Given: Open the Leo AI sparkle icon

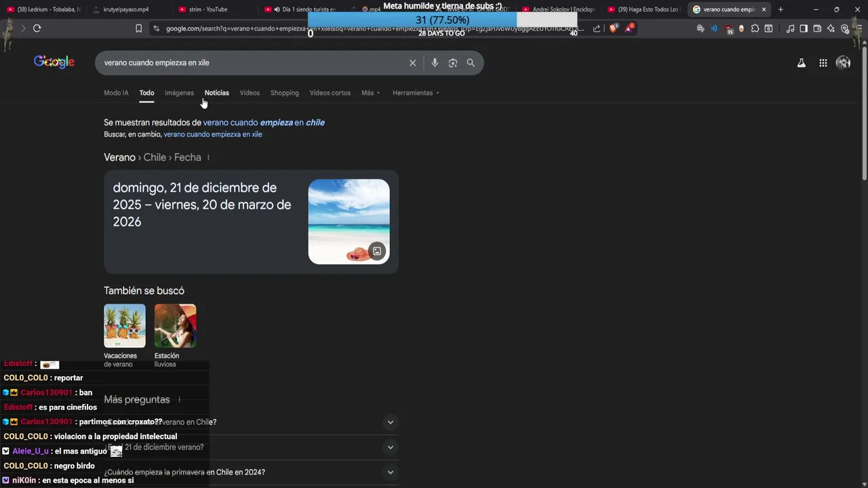Looking at the screenshot, I should (x=831, y=28).
